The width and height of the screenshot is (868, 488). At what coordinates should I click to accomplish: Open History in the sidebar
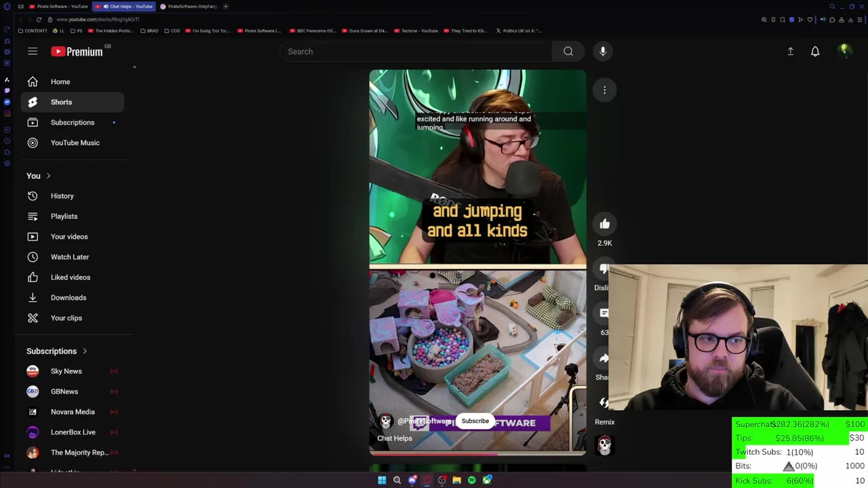[x=73, y=196]
